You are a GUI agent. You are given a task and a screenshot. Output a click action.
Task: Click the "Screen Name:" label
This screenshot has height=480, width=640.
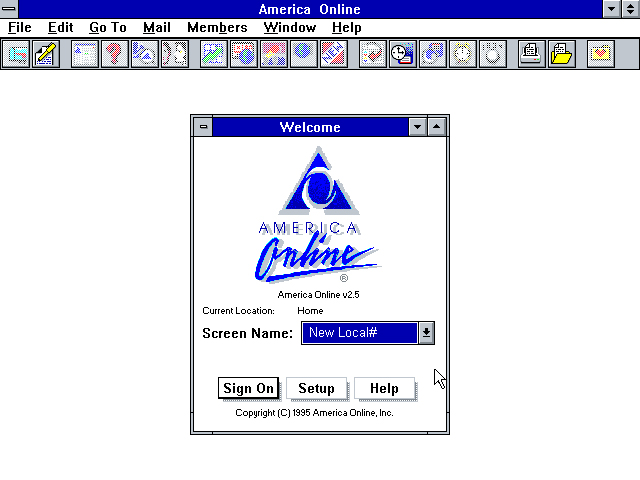pos(247,333)
